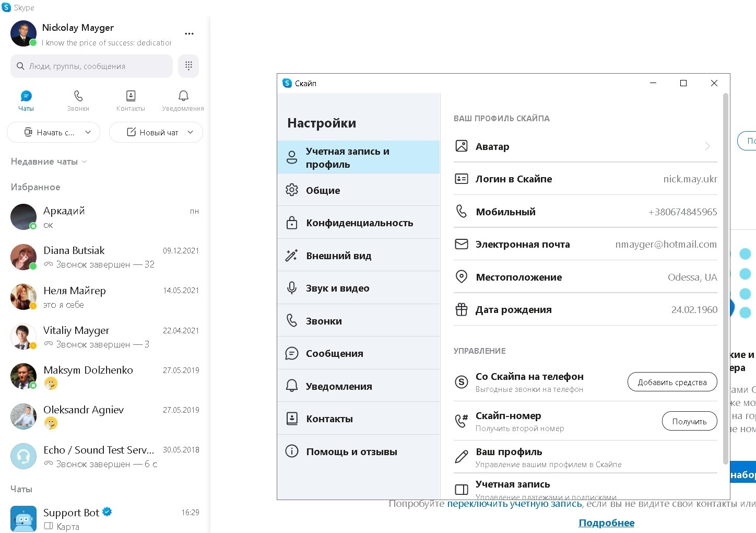
Task: Click the microphone icon for Звук и видео
Action: pos(292,288)
